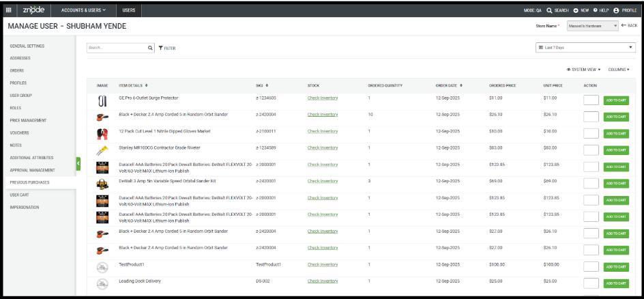Click the New plus icon
The image size is (644, 299).
click(576, 10)
